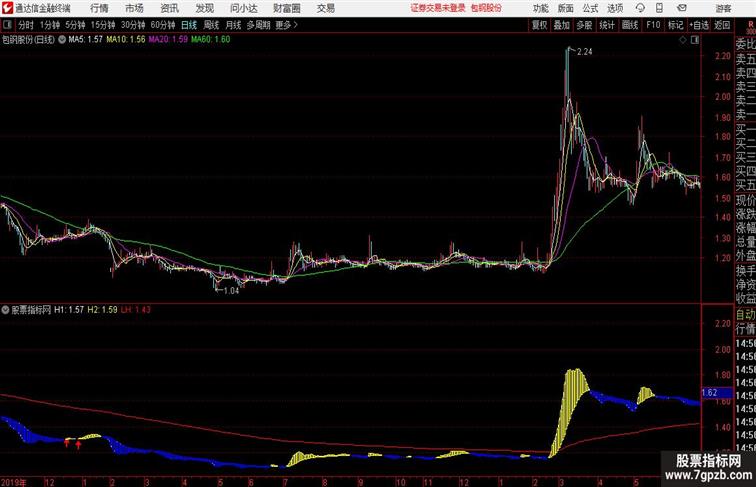Click the H2: 1.59 indicator value

[103, 310]
